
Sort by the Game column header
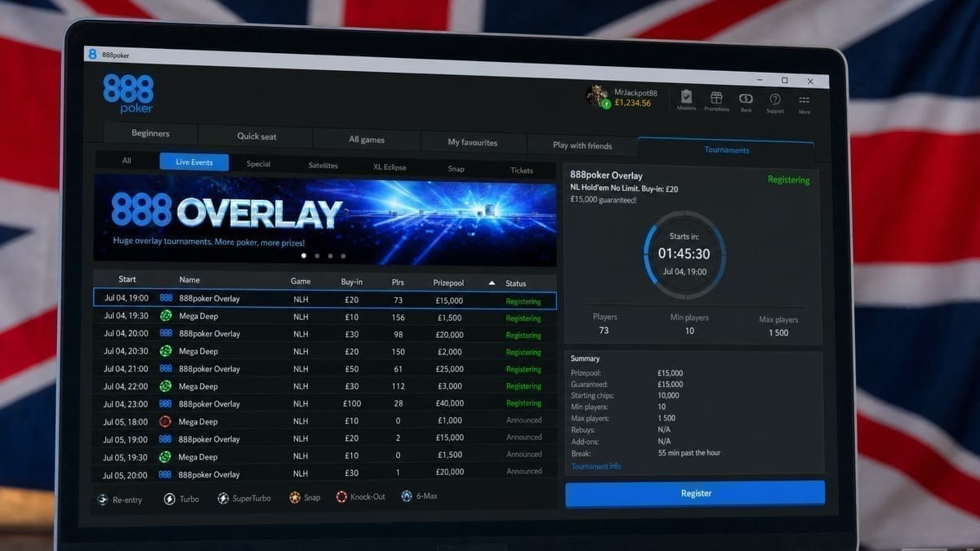[301, 281]
